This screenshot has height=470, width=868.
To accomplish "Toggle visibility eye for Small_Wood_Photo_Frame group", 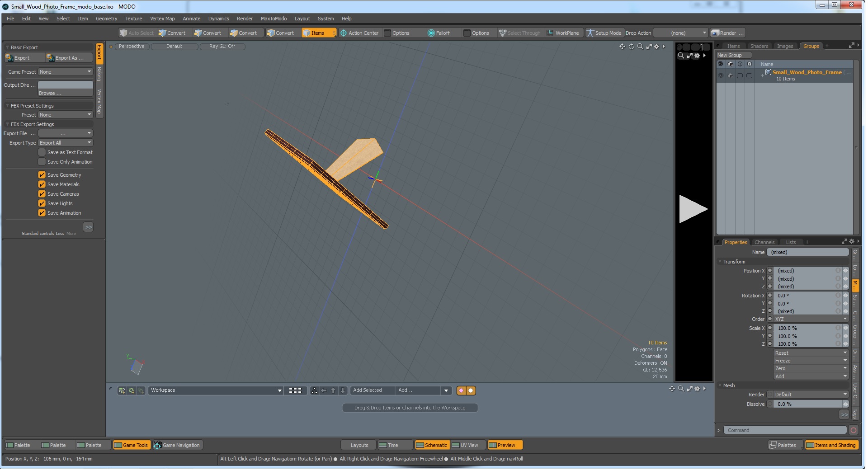I will coord(721,75).
